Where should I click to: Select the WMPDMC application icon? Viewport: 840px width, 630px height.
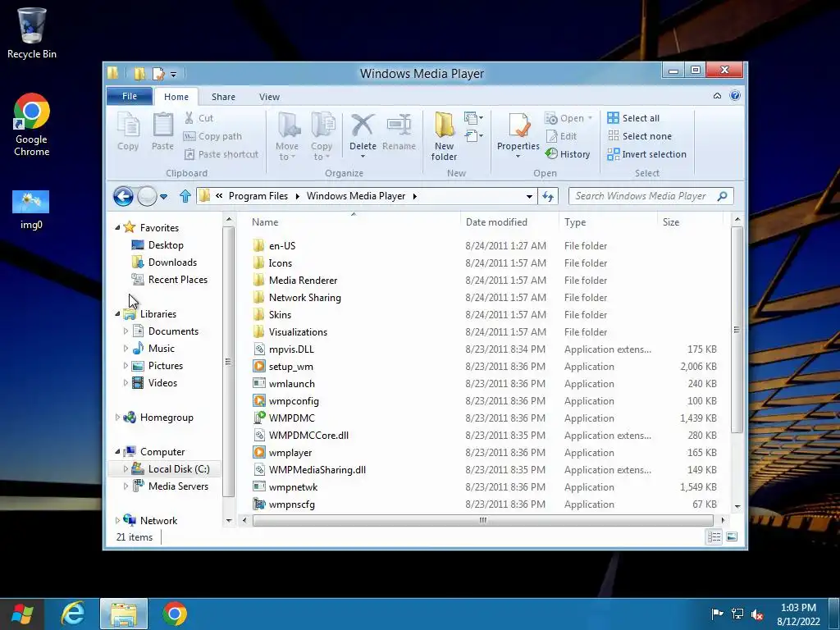coord(259,418)
